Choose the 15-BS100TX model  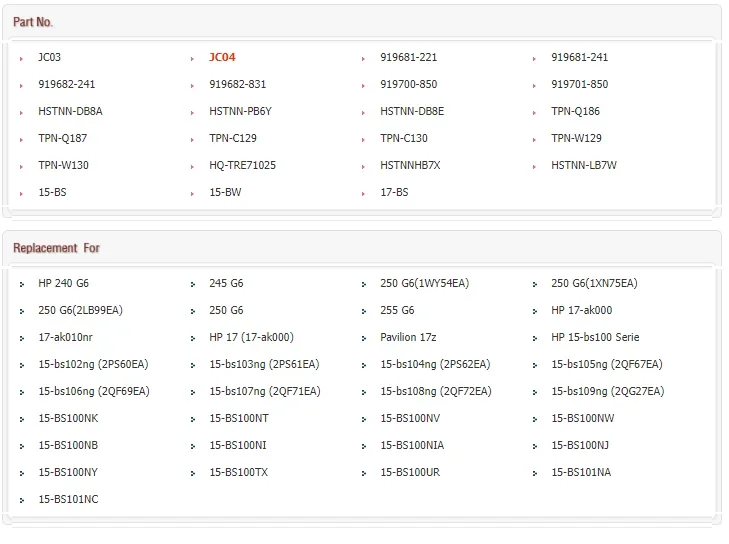click(x=239, y=472)
